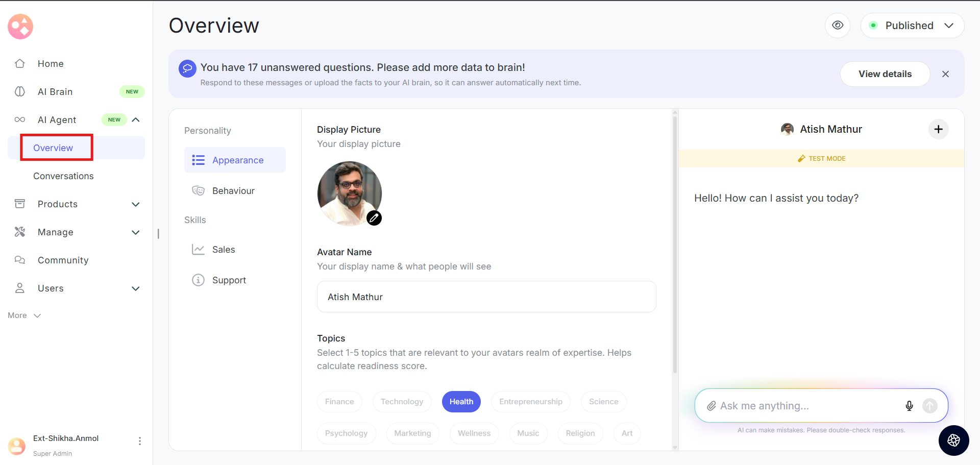Screen dimensions: 980x465
Task: Open the help widget icon bottom-right
Action: tap(953, 440)
